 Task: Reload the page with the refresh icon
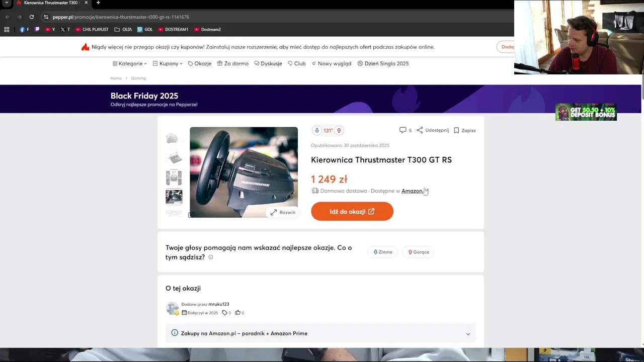pyautogui.click(x=31, y=17)
